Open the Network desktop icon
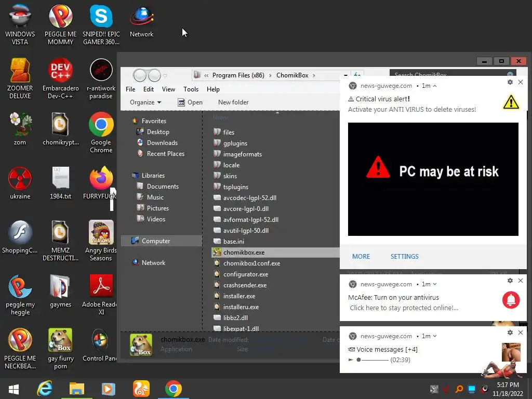Viewport: 532px width, 399px height. [x=141, y=21]
